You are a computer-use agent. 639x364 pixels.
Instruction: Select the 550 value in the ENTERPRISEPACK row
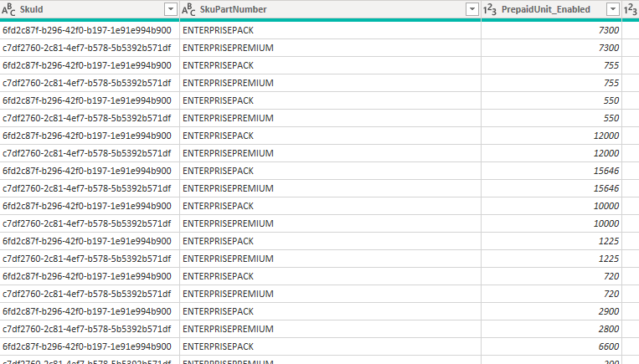(x=611, y=100)
